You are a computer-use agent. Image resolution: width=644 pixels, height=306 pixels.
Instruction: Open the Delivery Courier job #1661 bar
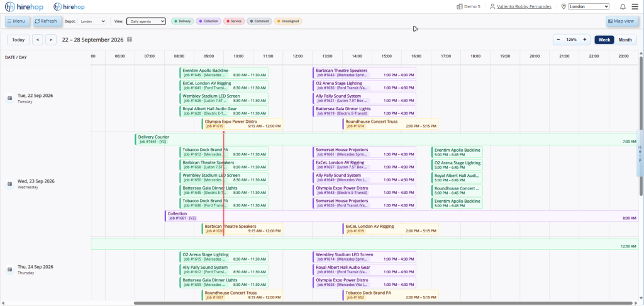[387, 139]
